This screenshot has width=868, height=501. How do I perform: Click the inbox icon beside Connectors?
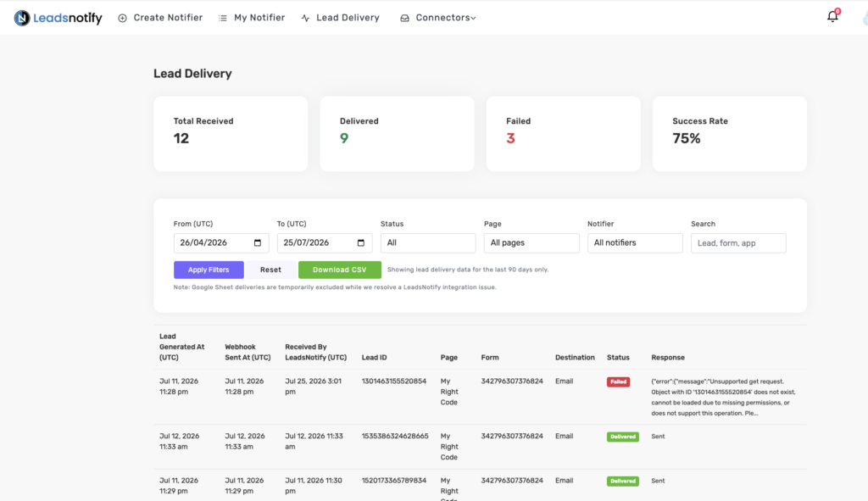click(x=404, y=19)
